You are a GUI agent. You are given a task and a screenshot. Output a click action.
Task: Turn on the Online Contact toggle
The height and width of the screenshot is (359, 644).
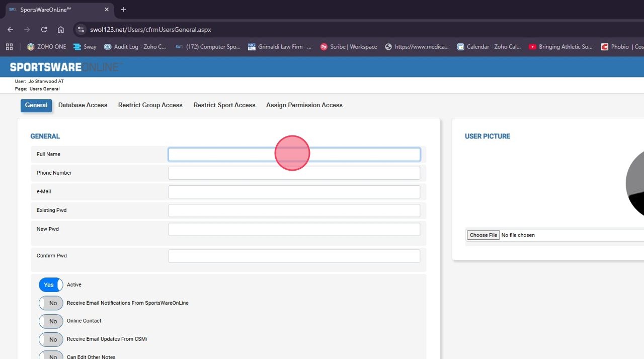[51, 321]
